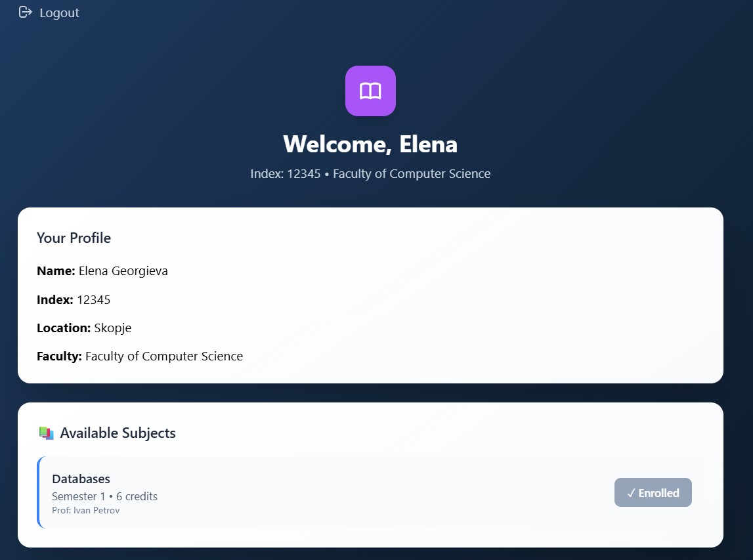This screenshot has width=753, height=560.
Task: Select the "Welcome, Elena" heading
Action: [370, 144]
